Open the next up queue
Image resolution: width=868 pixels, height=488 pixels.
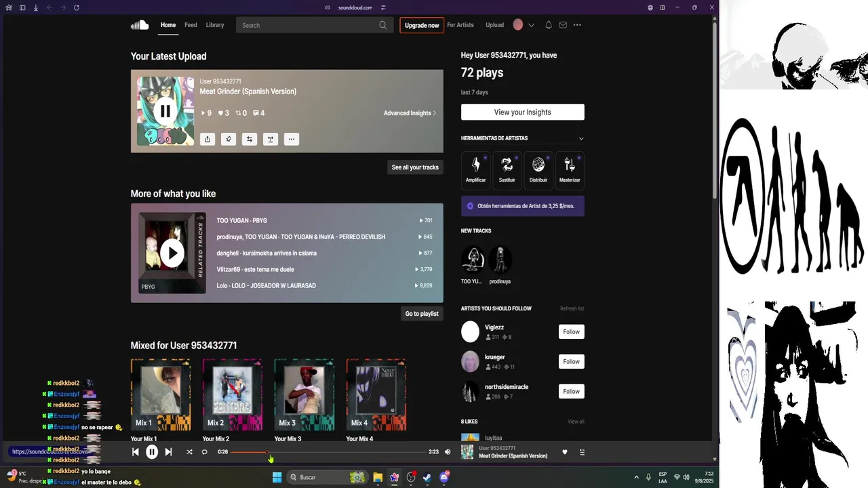(x=582, y=452)
